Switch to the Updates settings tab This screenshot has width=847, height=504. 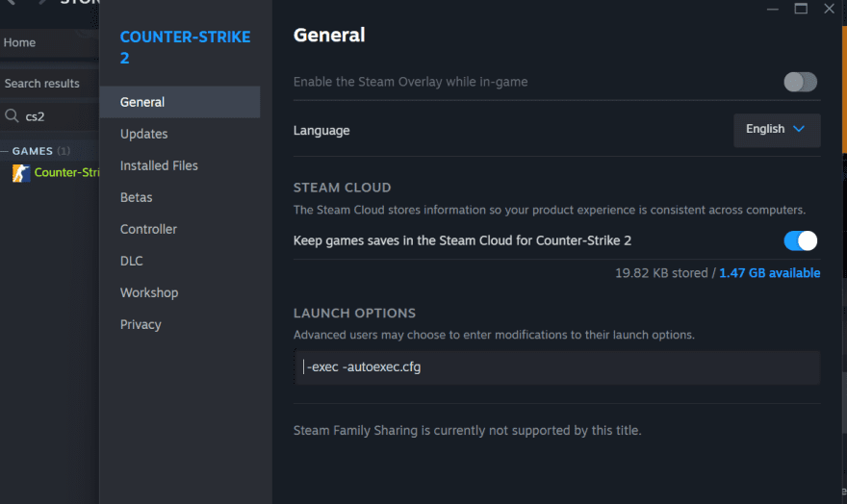[143, 134]
